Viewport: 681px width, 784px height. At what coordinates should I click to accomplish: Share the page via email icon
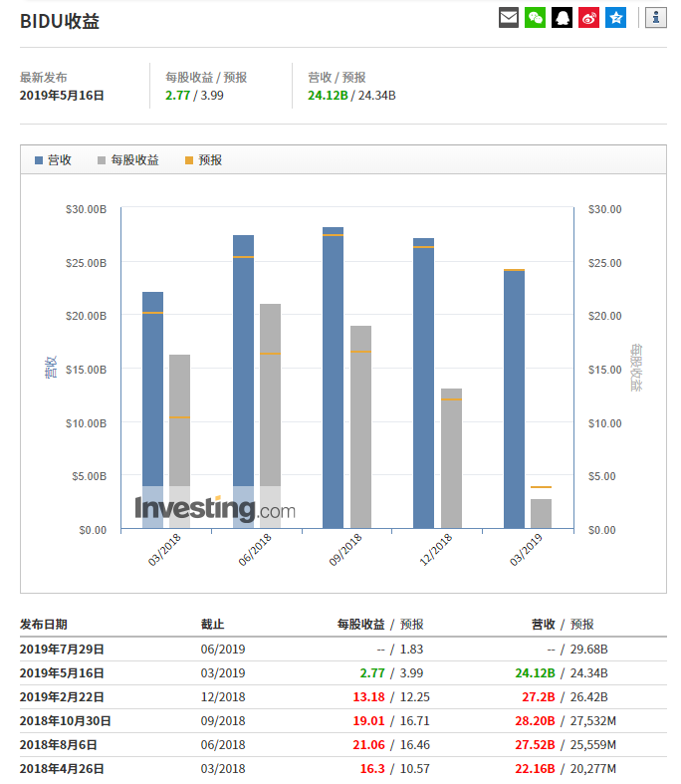tap(509, 18)
